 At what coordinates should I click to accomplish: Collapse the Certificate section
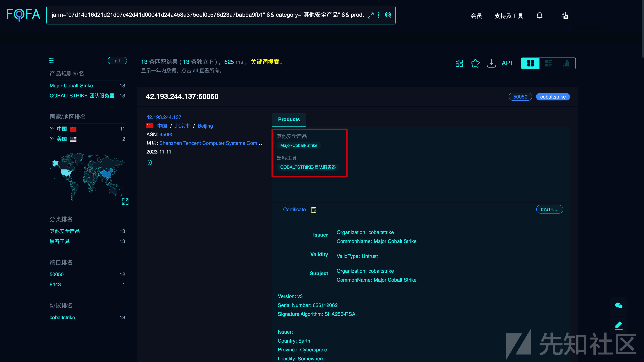pyautogui.click(x=278, y=209)
